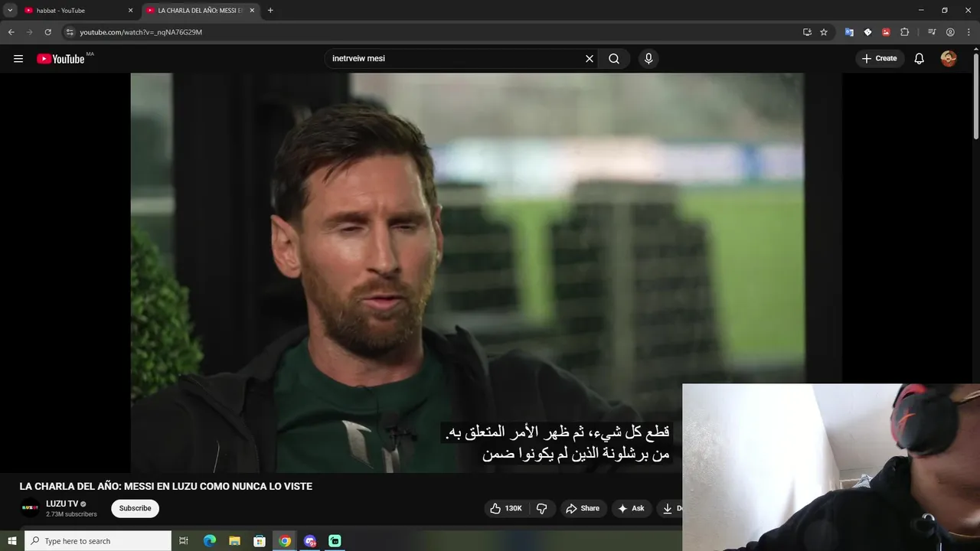Screen dimensions: 980x551
Task: Open the YouTube account avatar menu
Action: pyautogui.click(x=949, y=59)
